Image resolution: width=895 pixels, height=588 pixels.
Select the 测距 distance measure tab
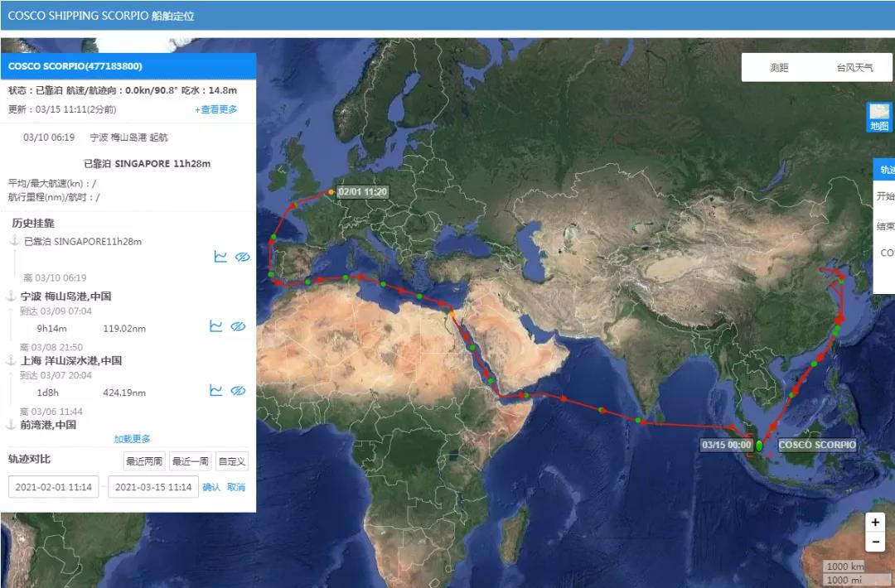tap(779, 68)
